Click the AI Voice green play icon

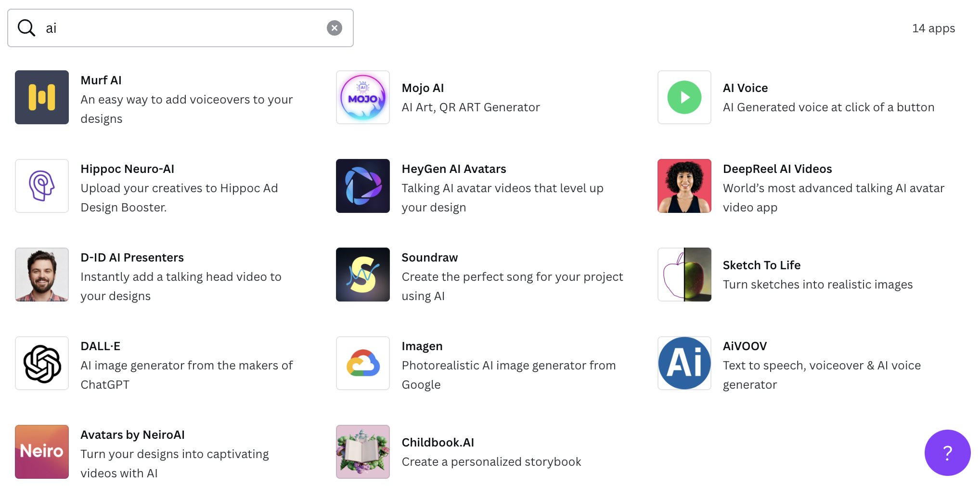coord(684,97)
